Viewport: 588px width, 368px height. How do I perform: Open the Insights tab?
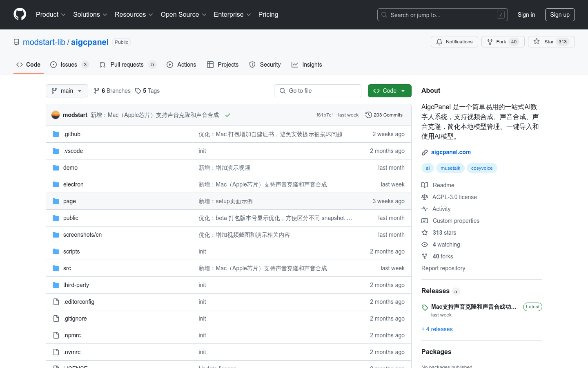(x=307, y=65)
